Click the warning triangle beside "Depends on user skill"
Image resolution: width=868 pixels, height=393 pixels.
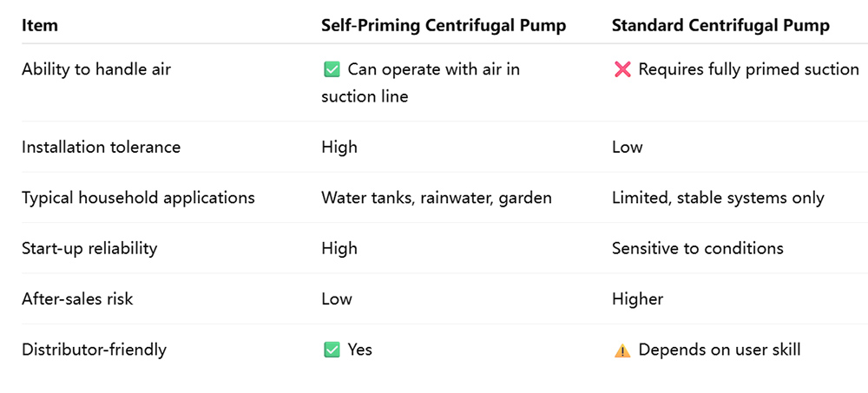tap(622, 350)
